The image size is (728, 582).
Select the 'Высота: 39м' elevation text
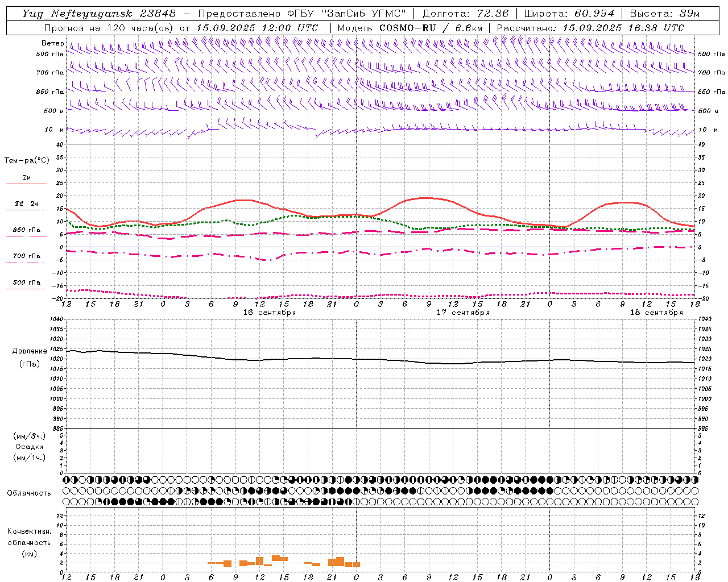point(665,14)
